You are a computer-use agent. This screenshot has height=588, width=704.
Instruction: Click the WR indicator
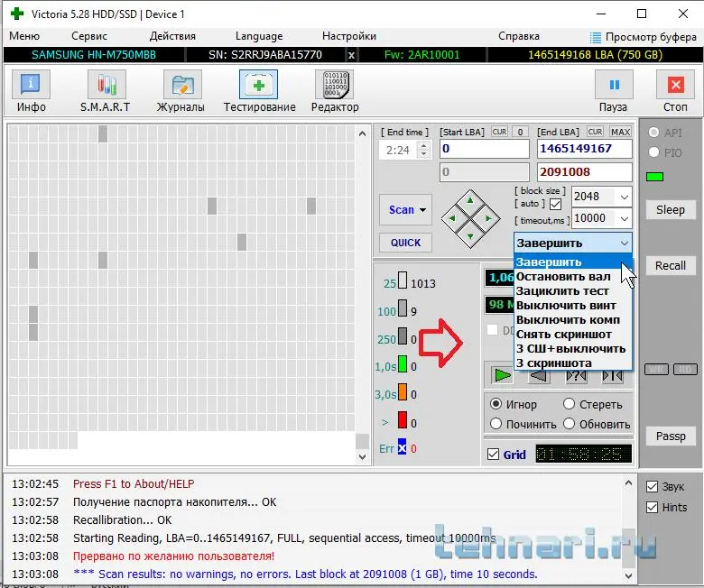[656, 369]
